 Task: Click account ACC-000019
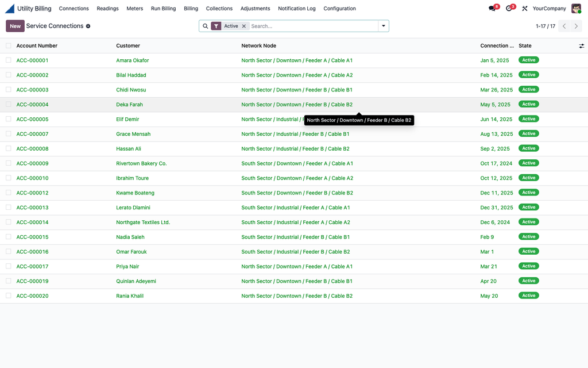tap(32, 281)
